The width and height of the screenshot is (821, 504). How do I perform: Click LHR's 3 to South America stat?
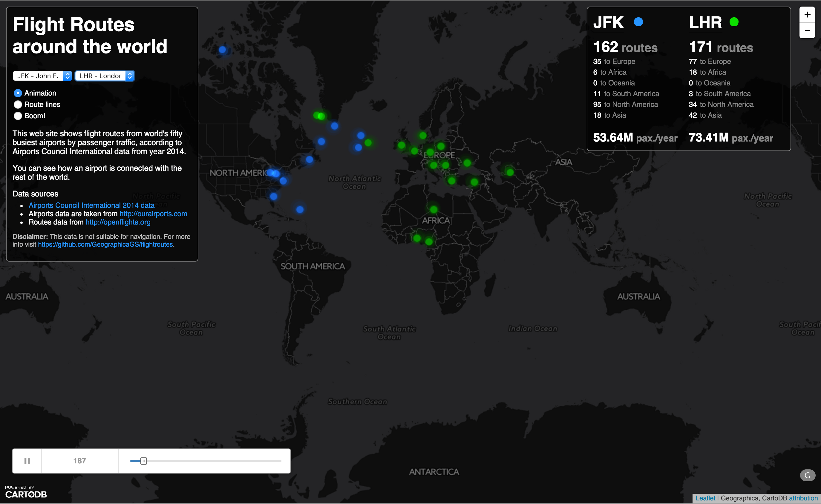click(720, 94)
